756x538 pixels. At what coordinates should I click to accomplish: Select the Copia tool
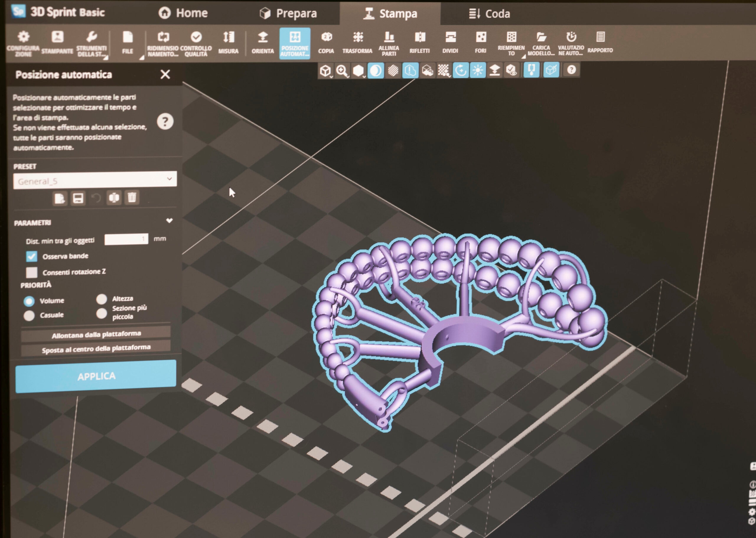click(326, 43)
